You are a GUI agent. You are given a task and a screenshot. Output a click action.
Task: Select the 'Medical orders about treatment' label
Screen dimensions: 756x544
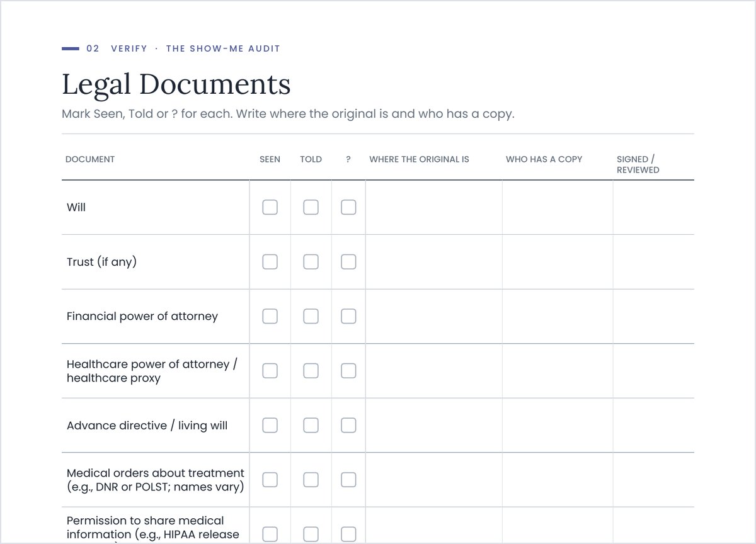coord(156,480)
